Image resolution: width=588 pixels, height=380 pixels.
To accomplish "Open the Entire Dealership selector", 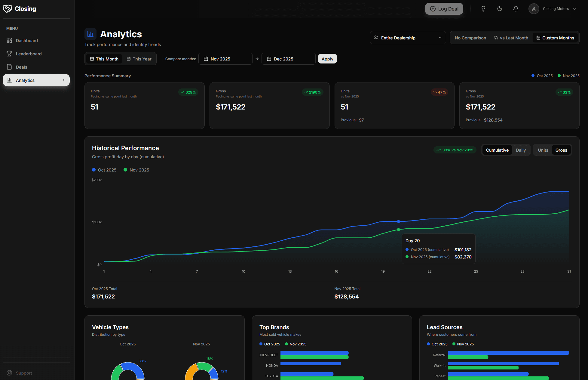I will 408,38.
